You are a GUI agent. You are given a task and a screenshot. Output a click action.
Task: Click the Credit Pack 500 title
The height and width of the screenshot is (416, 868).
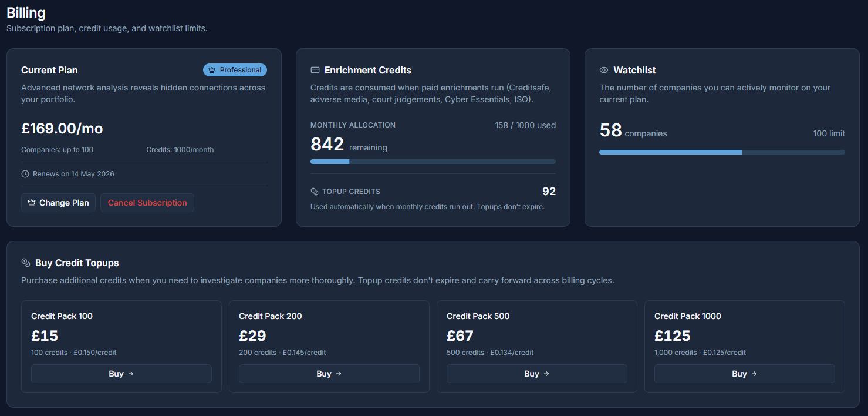[x=478, y=316]
